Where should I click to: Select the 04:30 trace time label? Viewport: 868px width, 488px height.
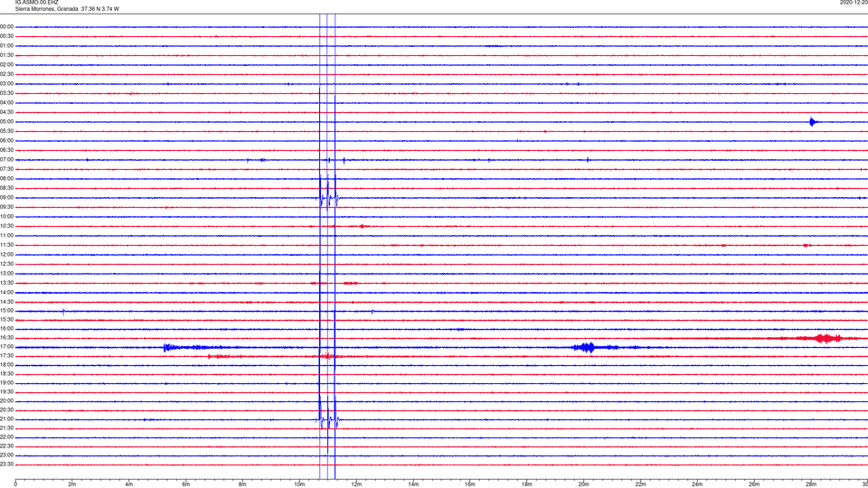click(6, 112)
